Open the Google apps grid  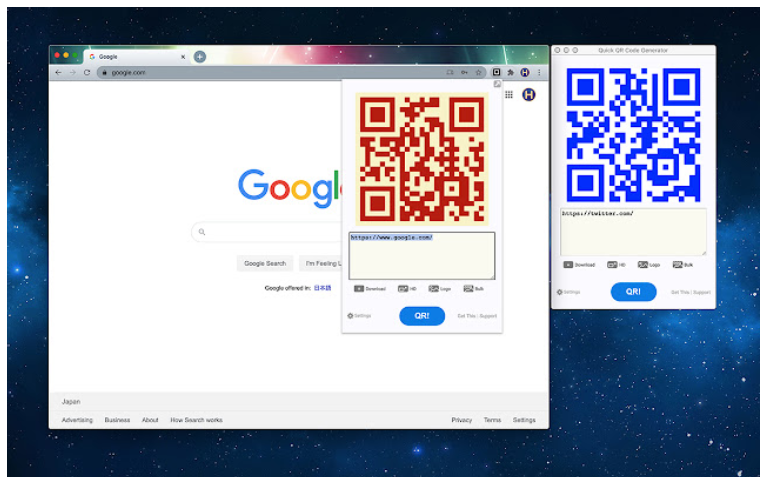(509, 95)
